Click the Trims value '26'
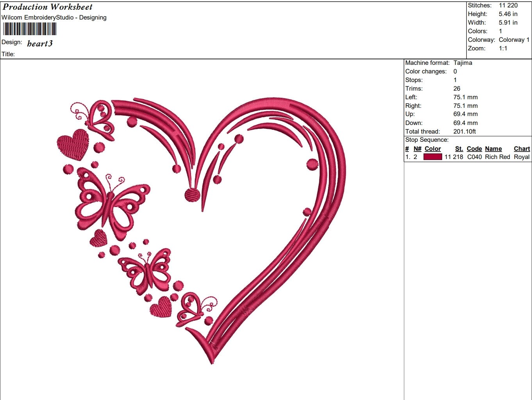The image size is (532, 400). (457, 89)
